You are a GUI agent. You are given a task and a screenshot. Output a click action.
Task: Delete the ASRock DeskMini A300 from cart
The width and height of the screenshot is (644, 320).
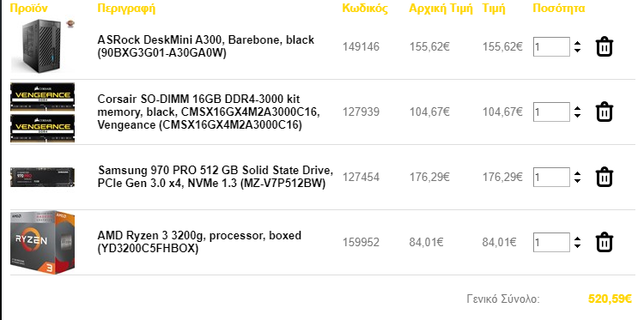[605, 47]
